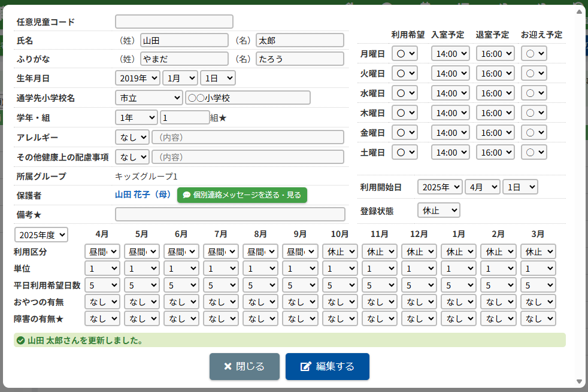Open 利用区分 dropdown for 10月
Viewport: 588px width, 392px height.
pyautogui.click(x=340, y=252)
